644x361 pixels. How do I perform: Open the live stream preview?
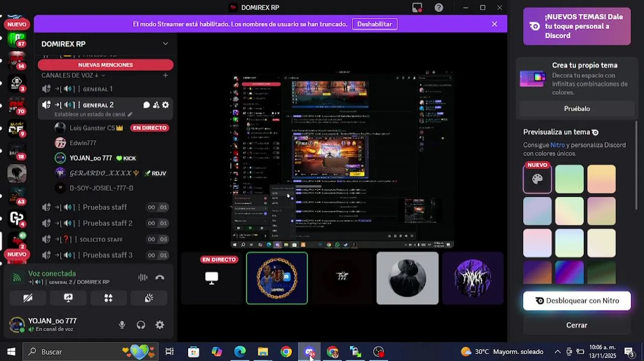(x=342, y=159)
